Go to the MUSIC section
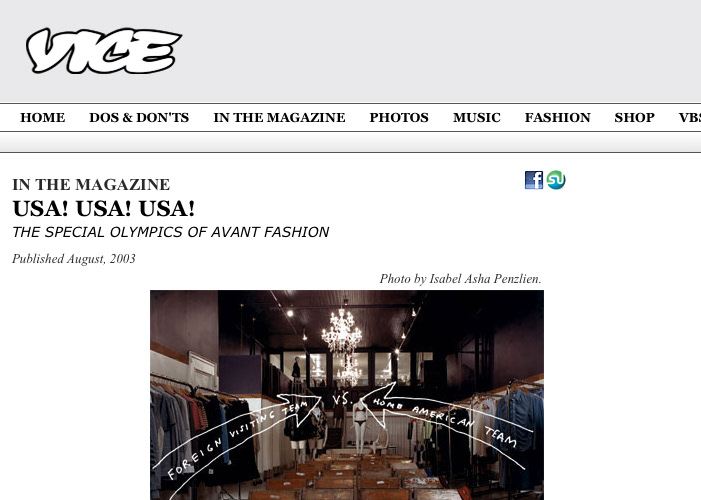 click(x=477, y=118)
